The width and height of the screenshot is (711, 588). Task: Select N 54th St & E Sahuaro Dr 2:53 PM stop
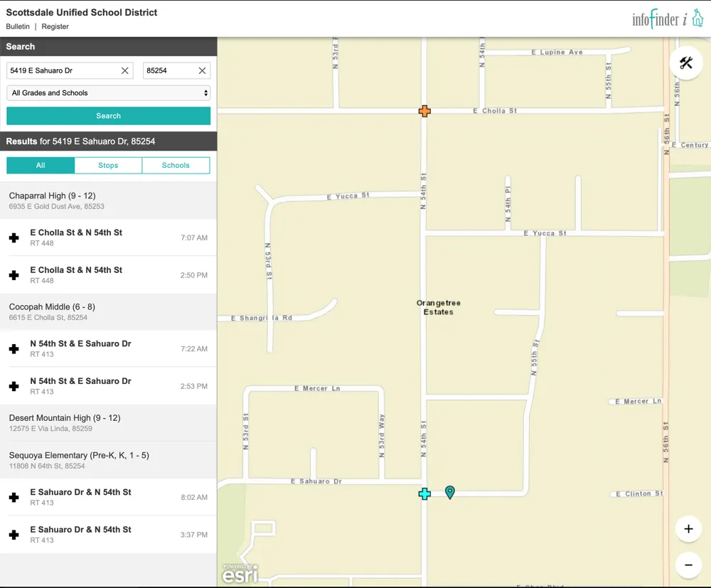(108, 386)
